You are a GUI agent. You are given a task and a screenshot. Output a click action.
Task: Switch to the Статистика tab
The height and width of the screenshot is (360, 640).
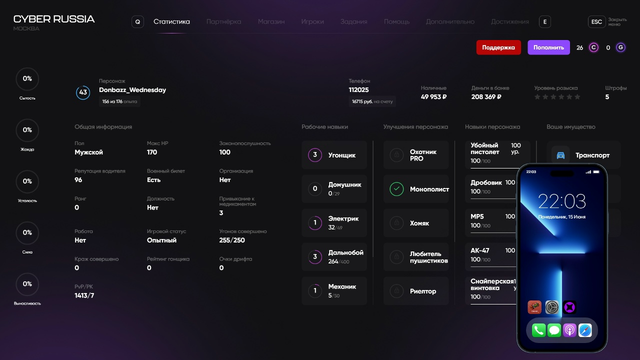(171, 22)
